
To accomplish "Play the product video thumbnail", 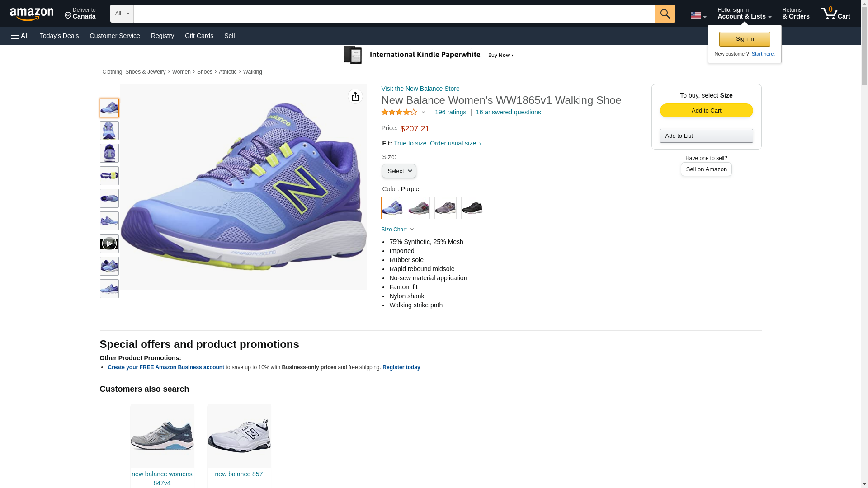I will [109, 244].
